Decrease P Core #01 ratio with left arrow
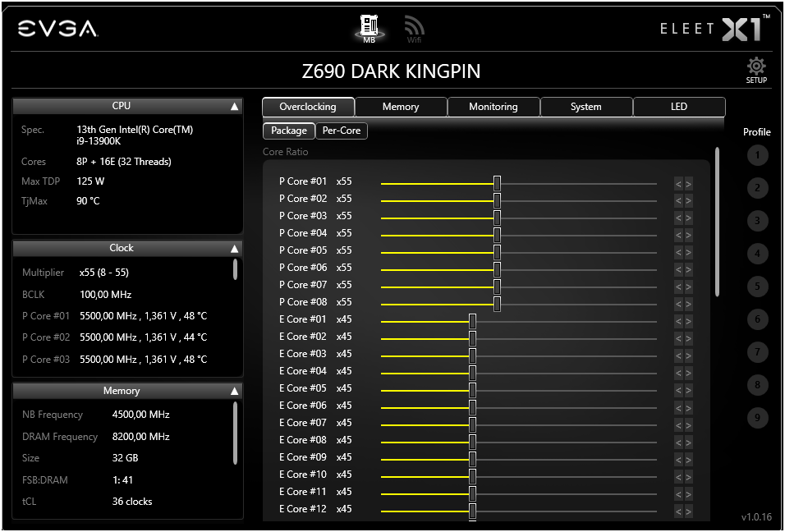 tap(678, 184)
